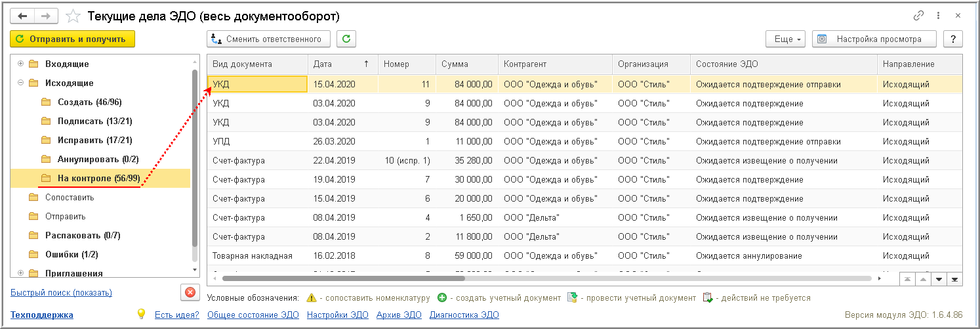Click the lightbulb idea icon
This screenshot has height=329, width=980.
[x=141, y=314]
